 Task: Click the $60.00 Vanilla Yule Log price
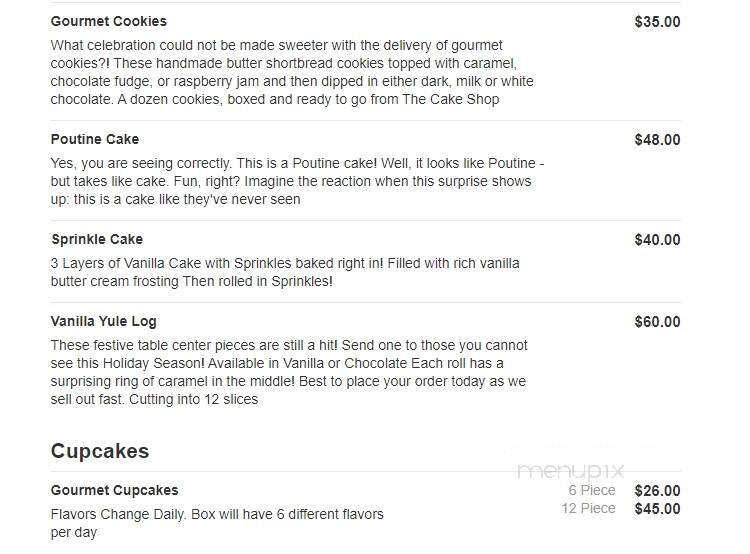tap(657, 322)
